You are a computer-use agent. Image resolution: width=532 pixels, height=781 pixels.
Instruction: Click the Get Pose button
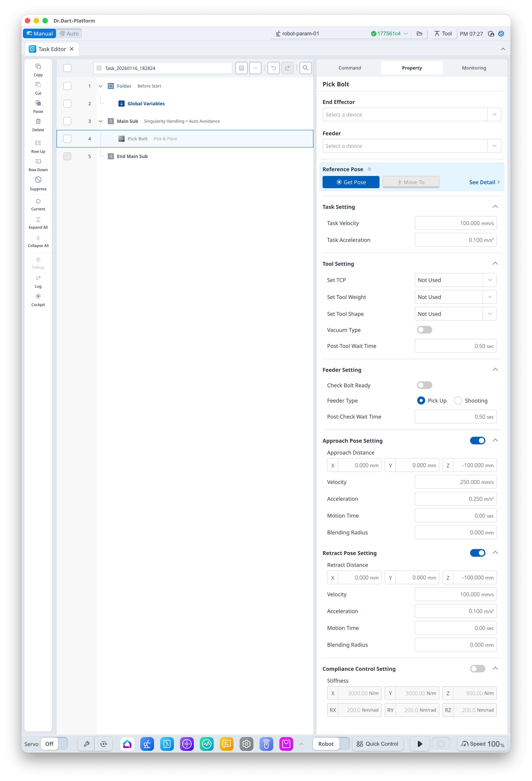351,182
